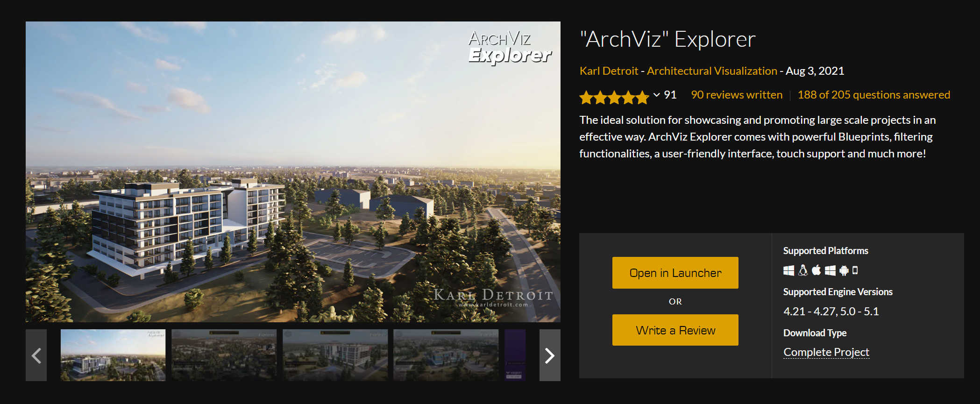Screen dimensions: 980x404
Task: Click the Complete Project download type link
Action: pyautogui.click(x=826, y=352)
